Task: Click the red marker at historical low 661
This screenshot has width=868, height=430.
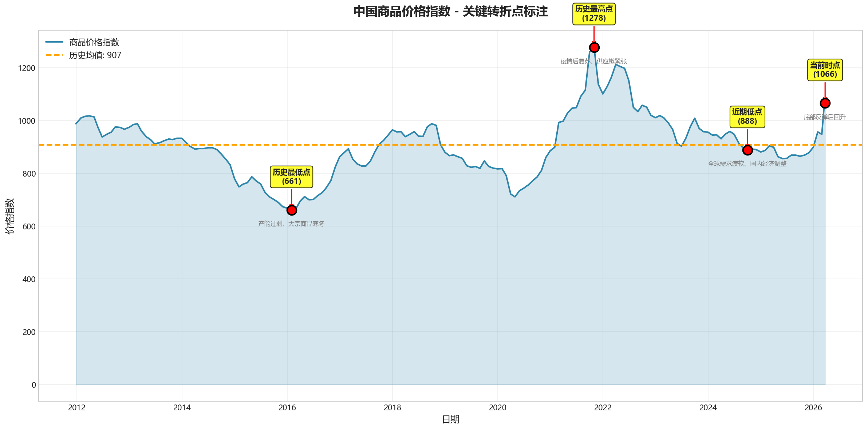Action: coord(292,210)
